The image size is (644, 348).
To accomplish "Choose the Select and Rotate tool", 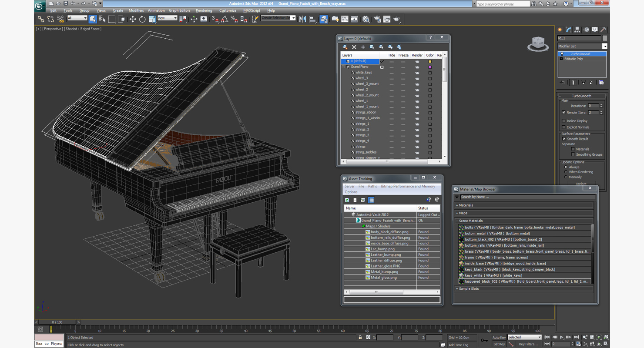I will pyautogui.click(x=142, y=19).
